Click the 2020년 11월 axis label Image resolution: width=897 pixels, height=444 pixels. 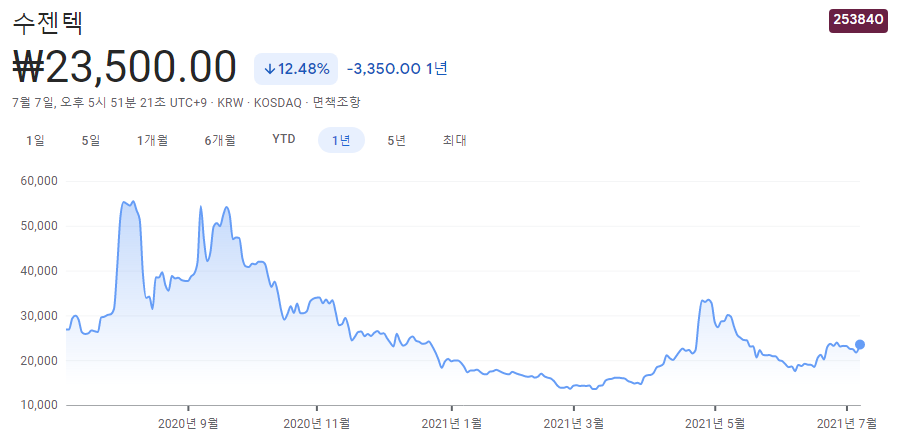pyautogui.click(x=317, y=424)
